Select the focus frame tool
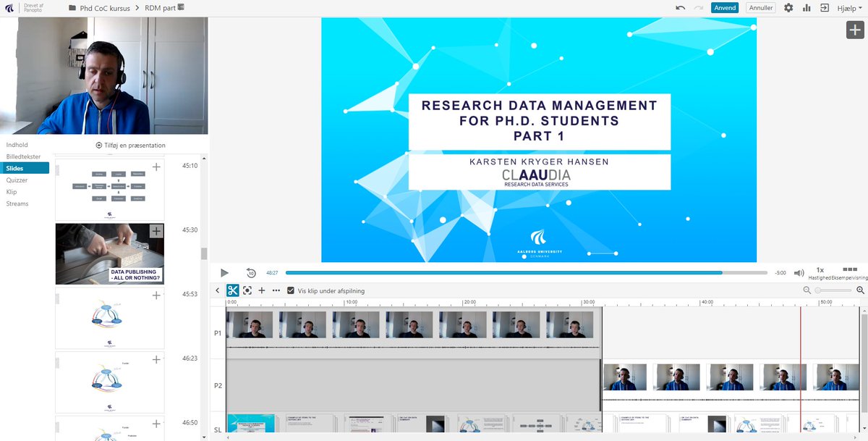The height and width of the screenshot is (441, 868). [247, 290]
